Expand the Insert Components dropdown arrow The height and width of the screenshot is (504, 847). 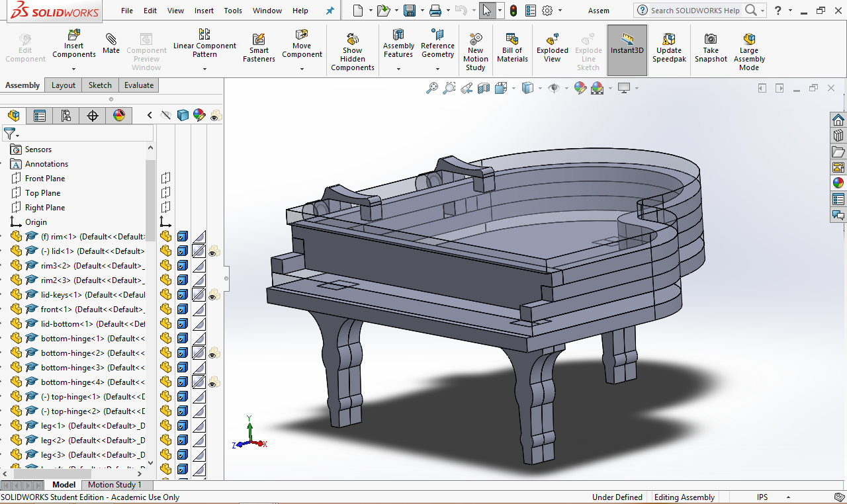(x=74, y=67)
